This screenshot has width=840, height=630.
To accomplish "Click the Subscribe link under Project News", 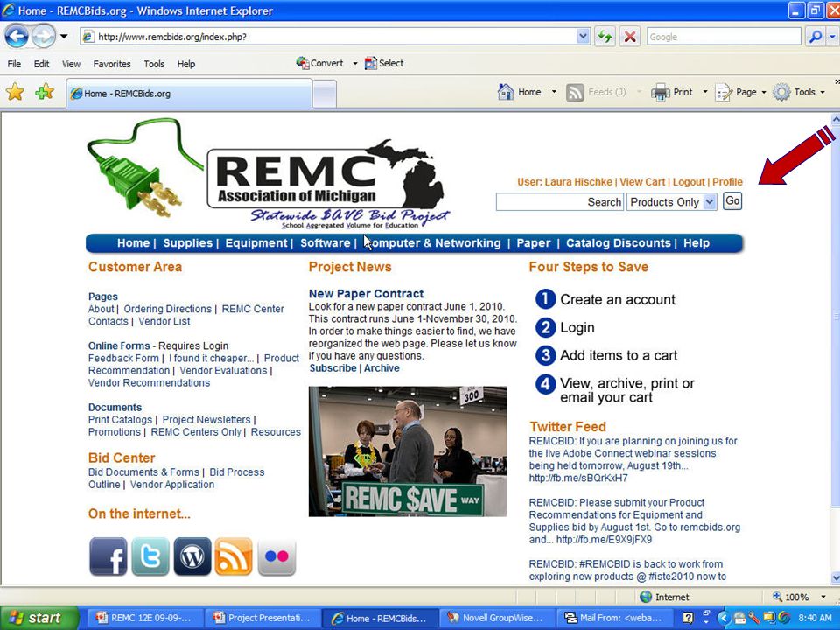I will point(332,368).
